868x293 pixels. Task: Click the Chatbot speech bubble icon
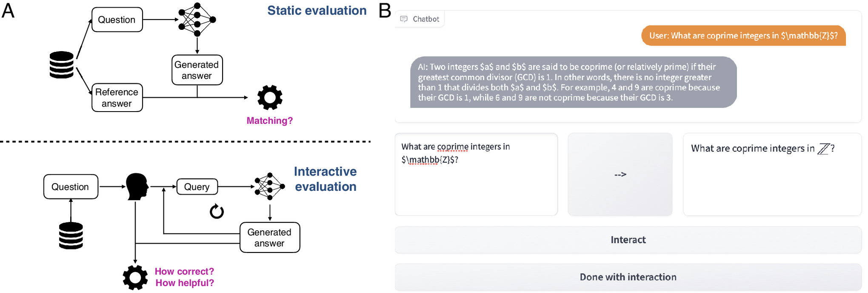coord(404,19)
